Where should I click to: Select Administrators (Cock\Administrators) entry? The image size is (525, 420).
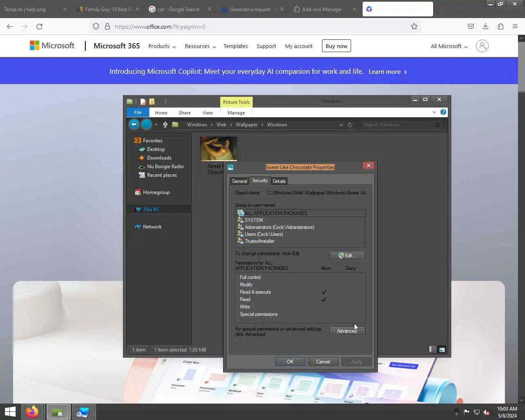[301, 227]
